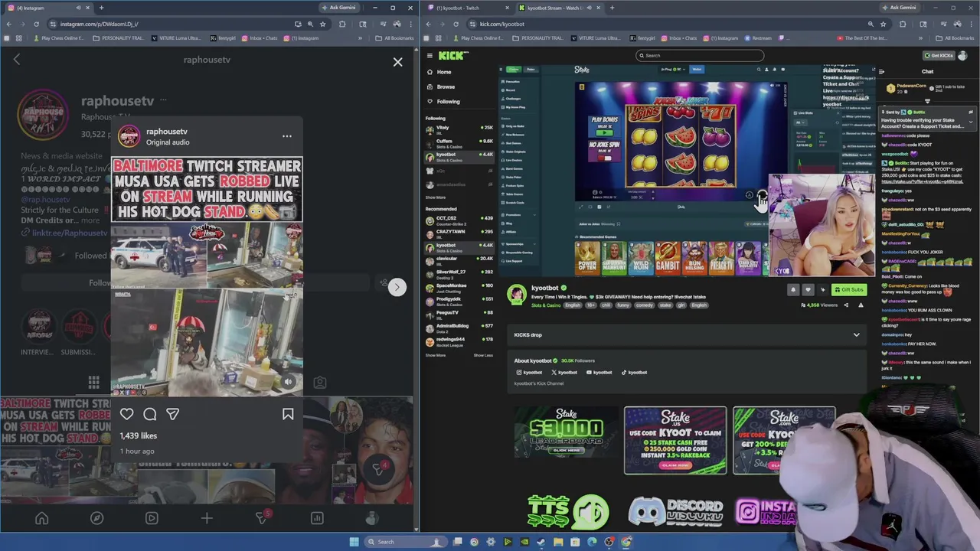Open the Discord banner below stream
Screen dimensions: 980x551
[x=675, y=511]
